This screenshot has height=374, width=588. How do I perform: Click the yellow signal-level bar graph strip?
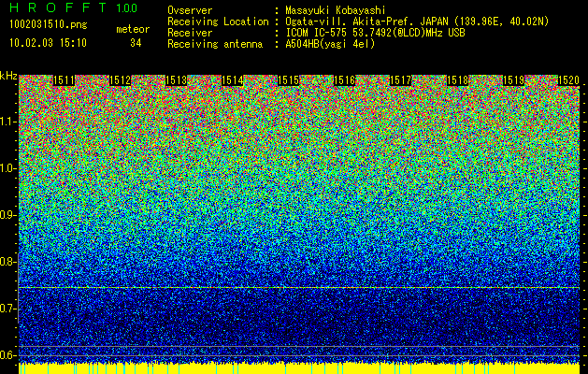click(299, 368)
